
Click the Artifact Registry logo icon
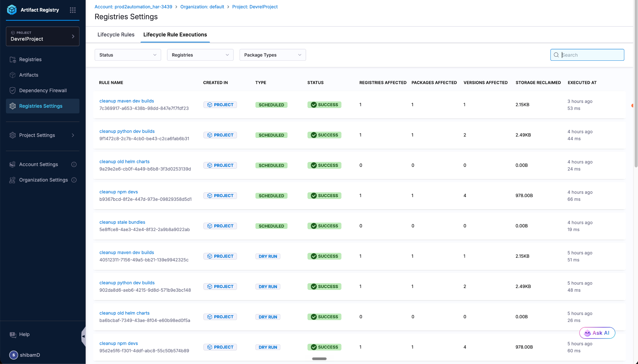coord(12,10)
